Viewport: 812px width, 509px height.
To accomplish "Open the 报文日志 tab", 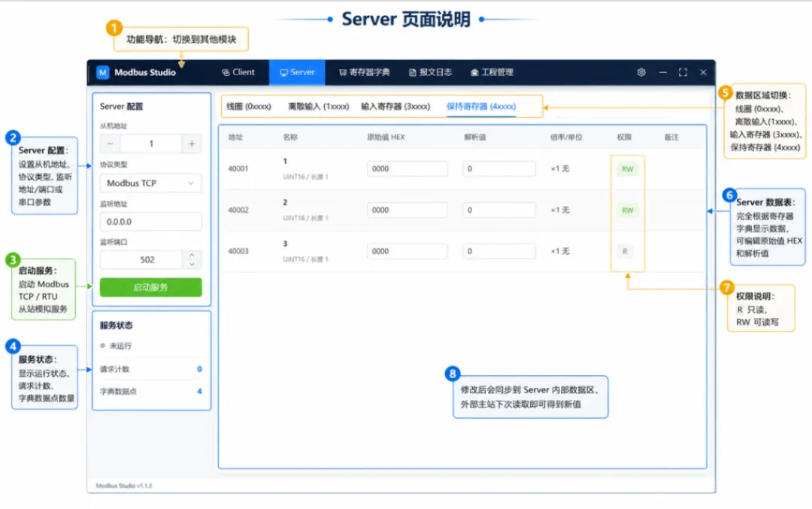I will pos(430,72).
